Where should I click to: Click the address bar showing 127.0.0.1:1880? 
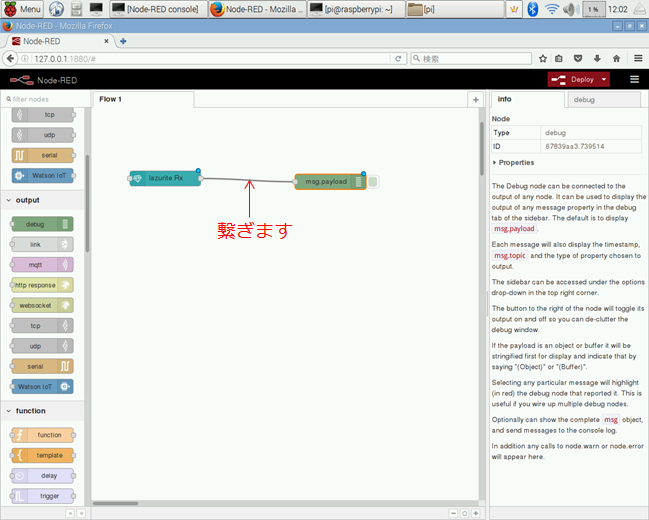[205, 59]
